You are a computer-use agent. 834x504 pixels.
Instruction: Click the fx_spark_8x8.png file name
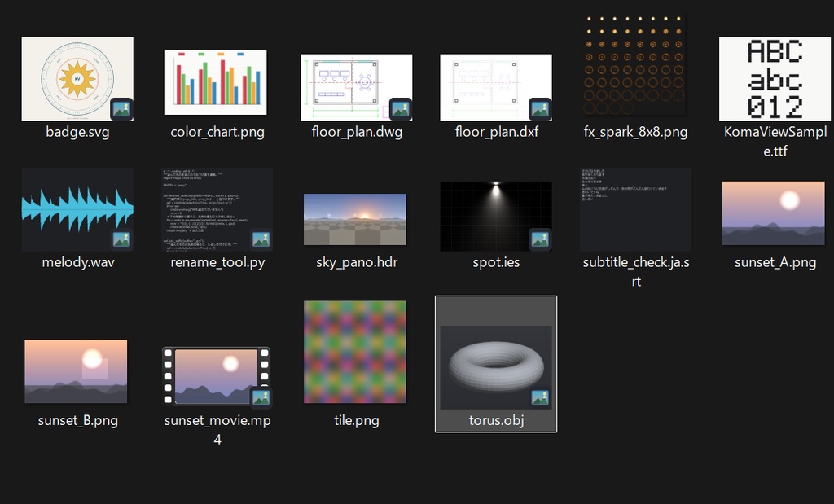click(635, 132)
